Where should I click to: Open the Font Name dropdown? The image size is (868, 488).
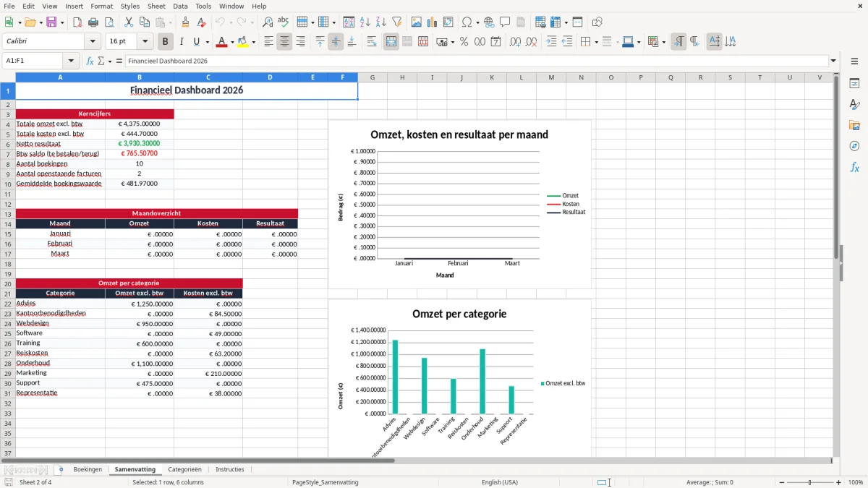point(92,42)
